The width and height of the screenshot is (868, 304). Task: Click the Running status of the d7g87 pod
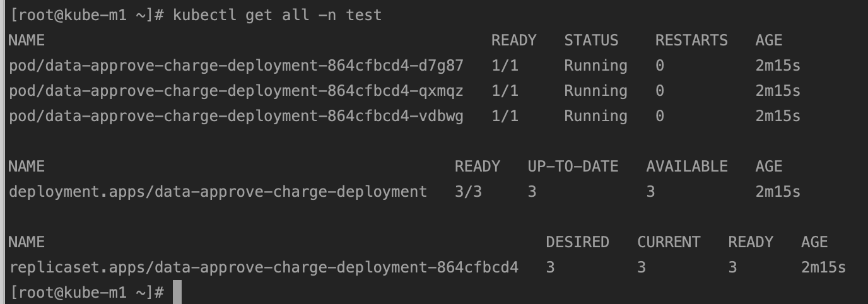click(x=595, y=66)
